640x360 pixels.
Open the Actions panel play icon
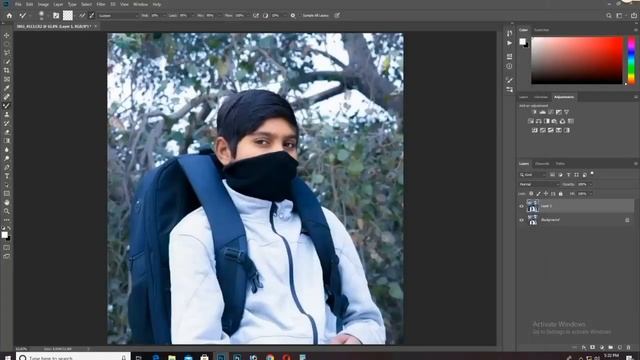pos(509,43)
